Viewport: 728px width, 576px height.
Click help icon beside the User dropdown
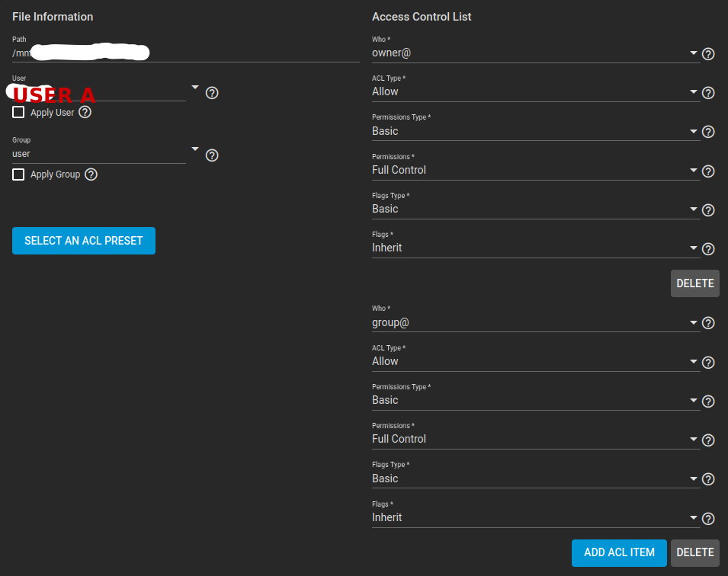[212, 93]
